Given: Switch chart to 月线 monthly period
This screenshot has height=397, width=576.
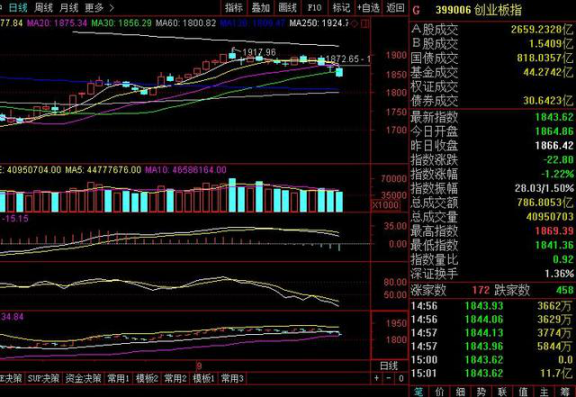Looking at the screenshot, I should click(x=69, y=8).
